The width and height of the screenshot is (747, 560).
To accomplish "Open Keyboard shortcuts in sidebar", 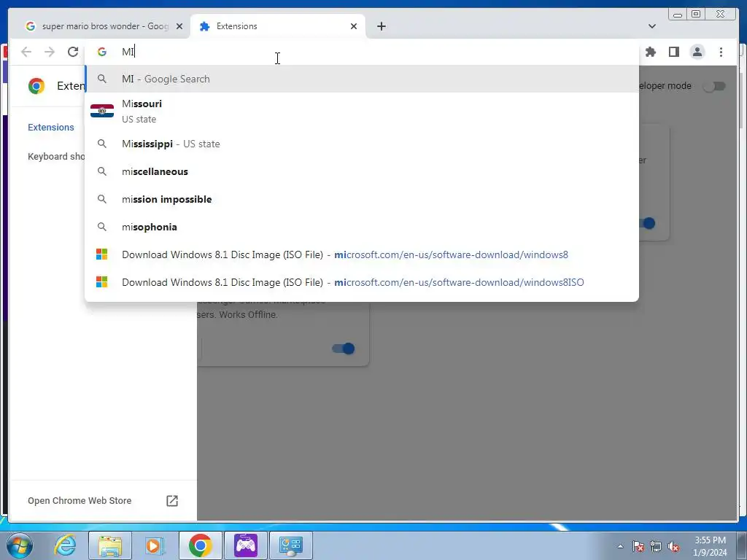I will (56, 156).
